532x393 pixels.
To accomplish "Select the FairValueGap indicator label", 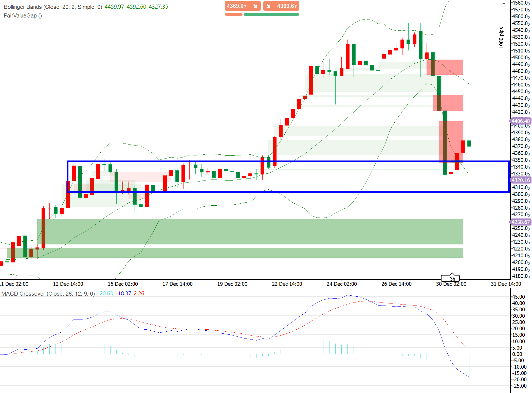I will (x=23, y=16).
